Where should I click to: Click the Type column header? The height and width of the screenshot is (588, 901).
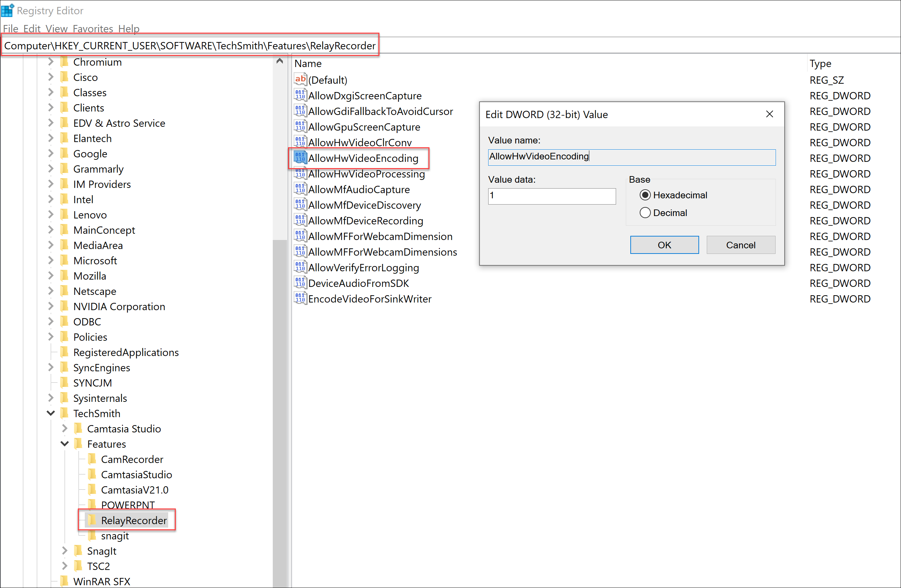click(820, 63)
